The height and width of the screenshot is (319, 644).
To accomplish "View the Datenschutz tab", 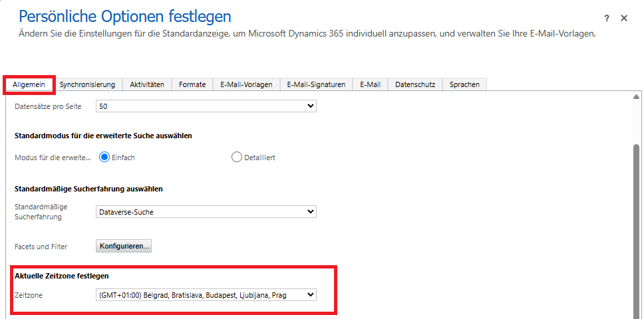I will (x=414, y=84).
